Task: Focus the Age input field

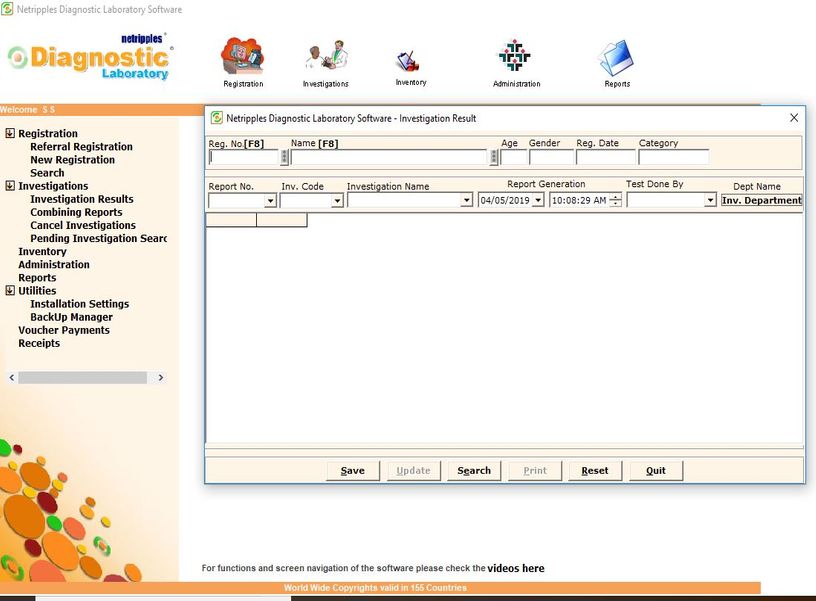Action: click(514, 157)
